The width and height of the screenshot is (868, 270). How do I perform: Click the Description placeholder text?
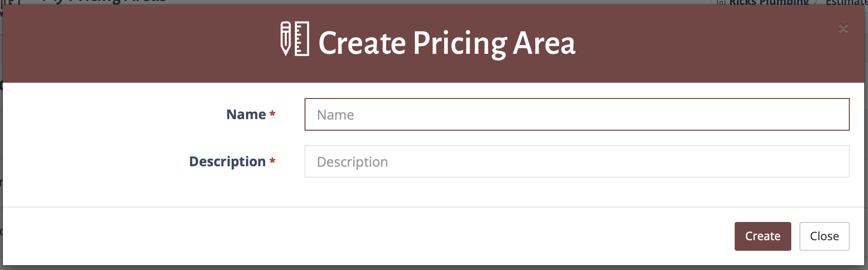352,162
